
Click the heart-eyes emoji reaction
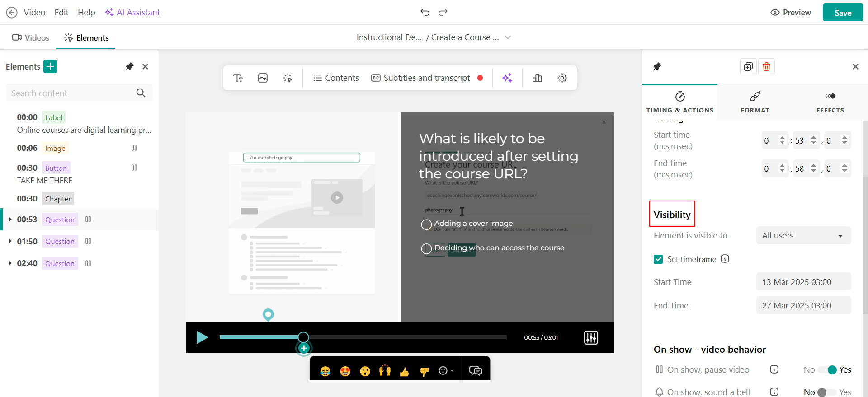point(345,371)
